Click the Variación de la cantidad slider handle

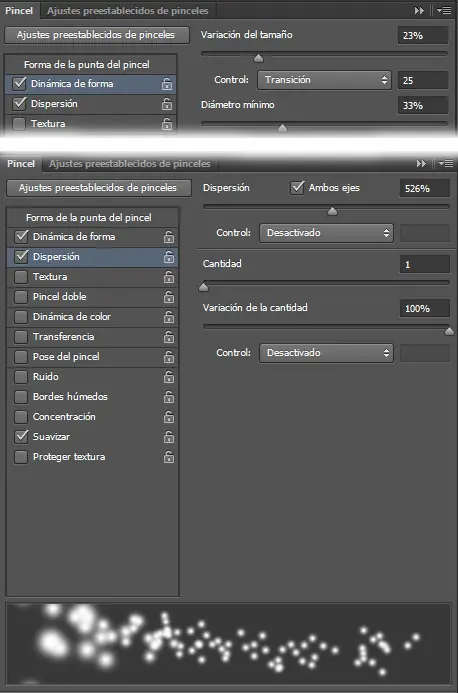point(449,331)
